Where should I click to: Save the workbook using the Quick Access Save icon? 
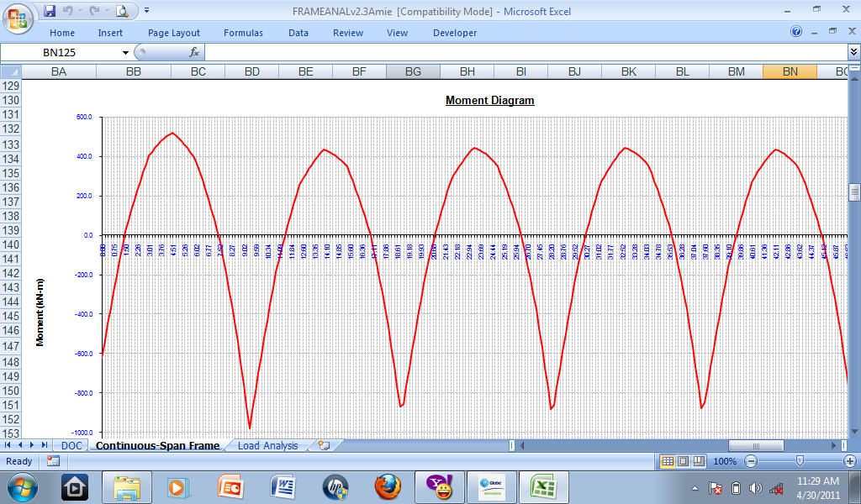point(50,10)
